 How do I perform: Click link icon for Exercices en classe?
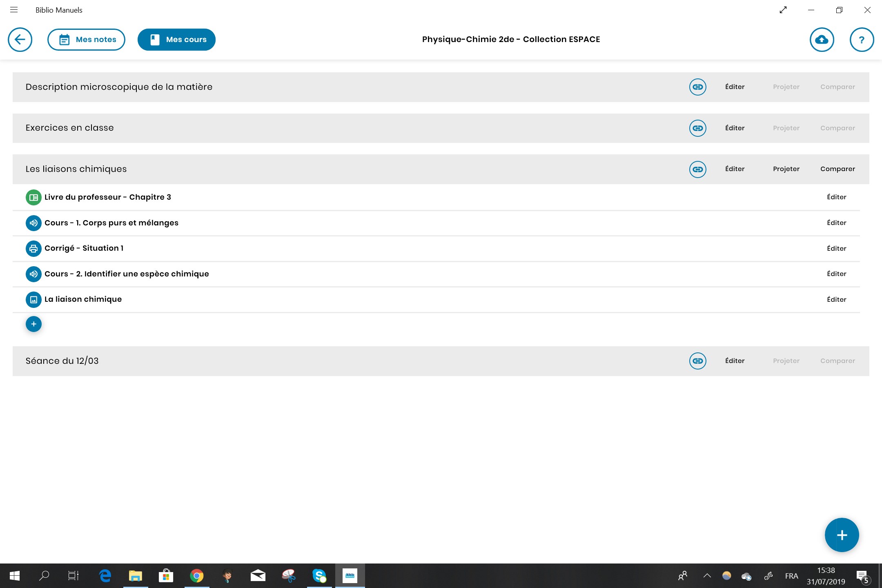coord(697,128)
